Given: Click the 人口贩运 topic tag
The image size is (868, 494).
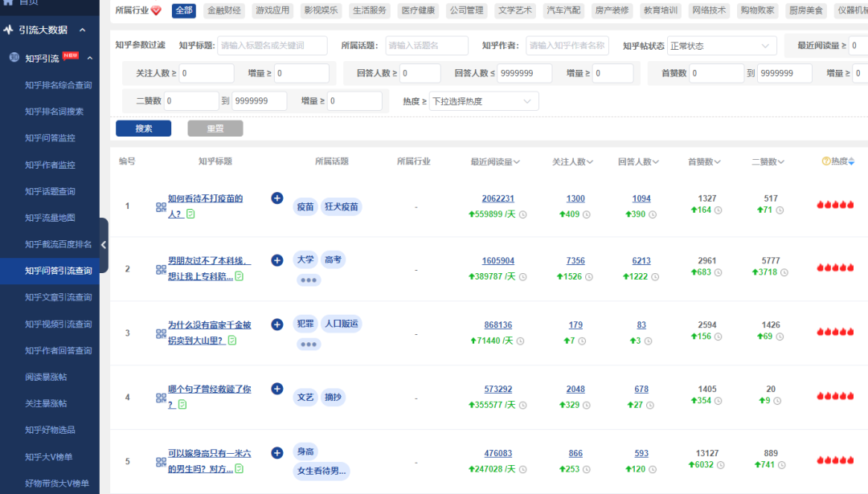Looking at the screenshot, I should click(x=341, y=324).
